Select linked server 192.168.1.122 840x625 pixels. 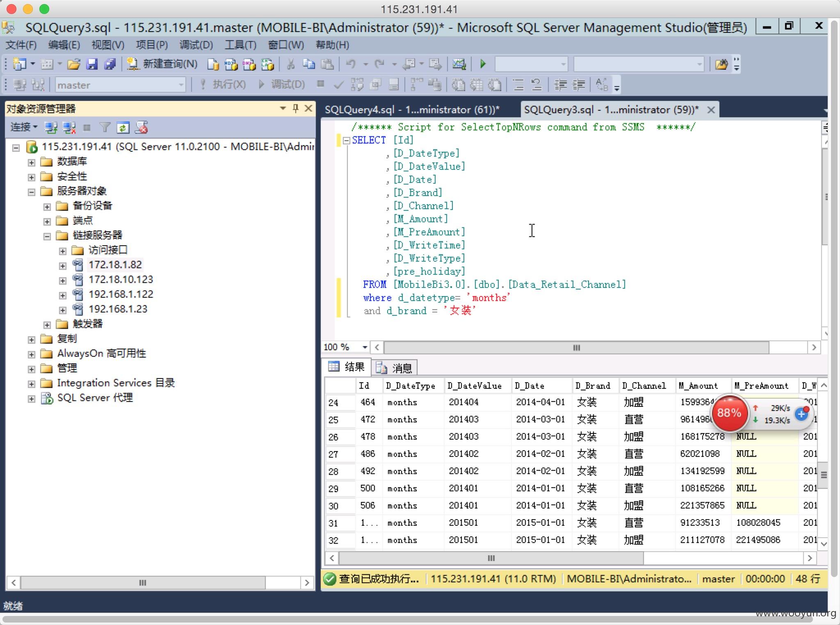pos(121,294)
